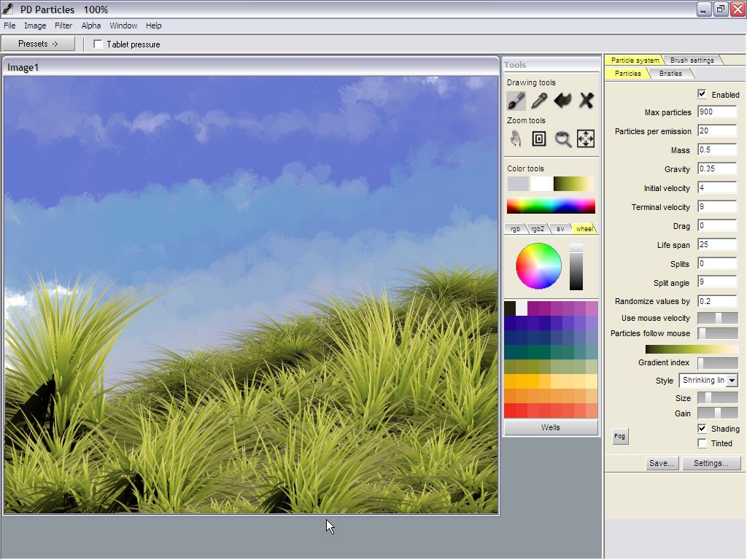Viewport: 747px width, 560px height.
Task: Click the four-arrow full screen icon
Action: 586,139
